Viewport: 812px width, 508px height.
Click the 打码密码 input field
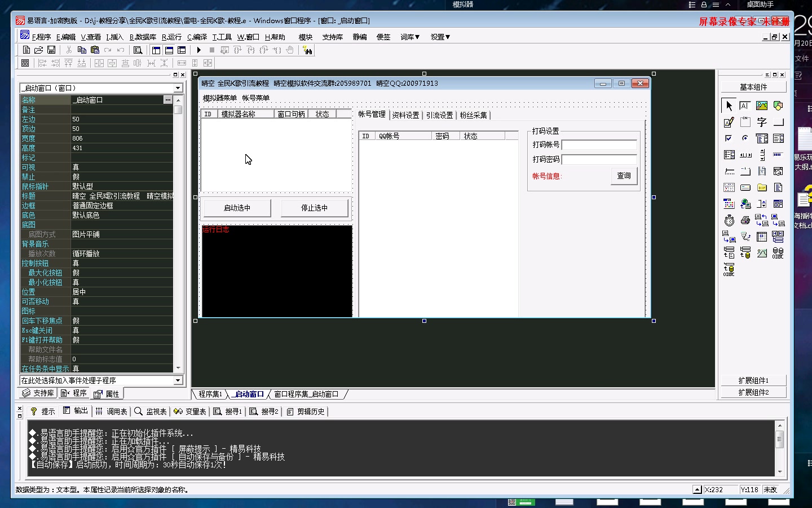pos(599,159)
